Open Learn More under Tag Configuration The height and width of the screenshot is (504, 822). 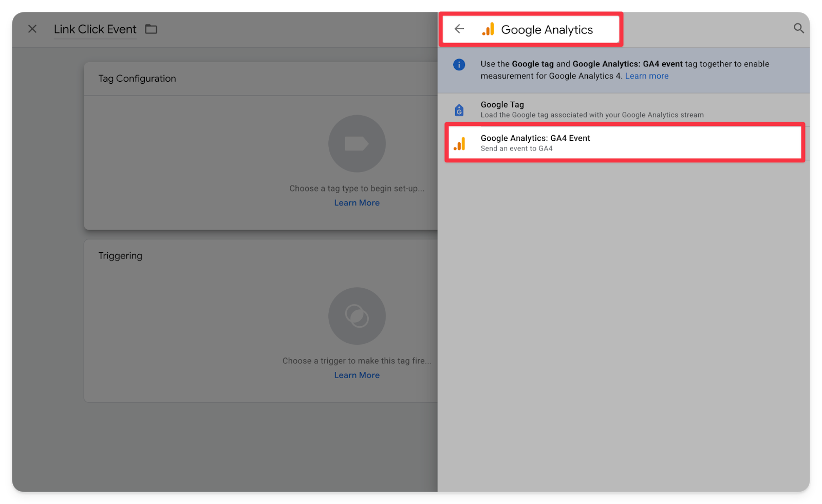pos(357,203)
